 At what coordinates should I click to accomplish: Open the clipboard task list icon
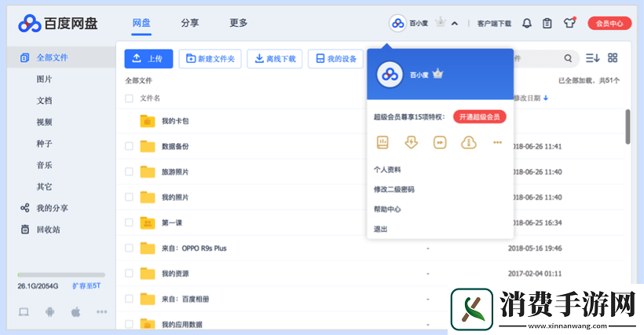(x=547, y=24)
